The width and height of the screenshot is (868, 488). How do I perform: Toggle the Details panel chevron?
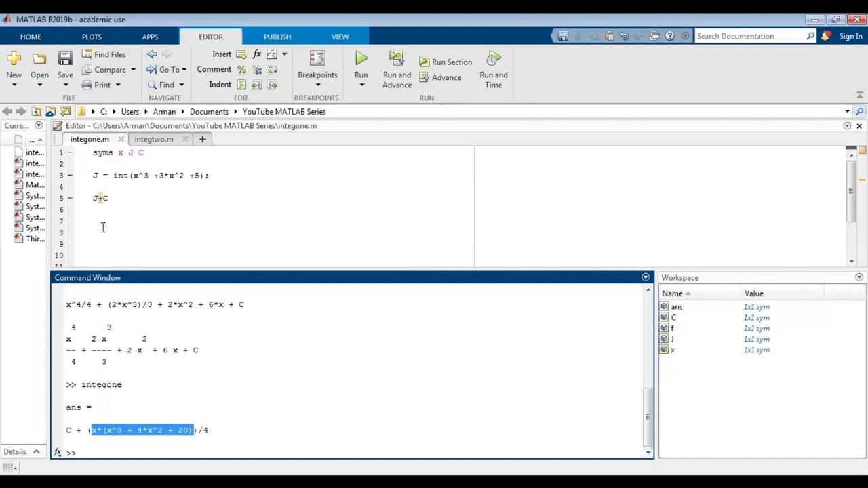coord(36,452)
